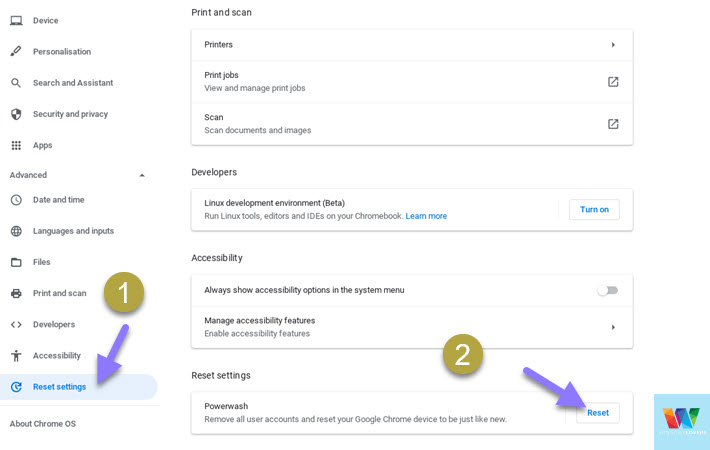Click the Personalisation paintbrush icon
This screenshot has height=450, width=710.
coord(16,51)
